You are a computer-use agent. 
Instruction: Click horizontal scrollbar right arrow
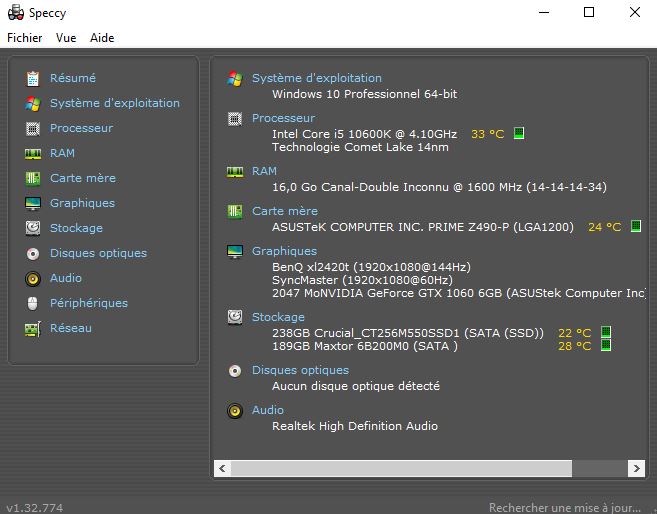coord(636,468)
